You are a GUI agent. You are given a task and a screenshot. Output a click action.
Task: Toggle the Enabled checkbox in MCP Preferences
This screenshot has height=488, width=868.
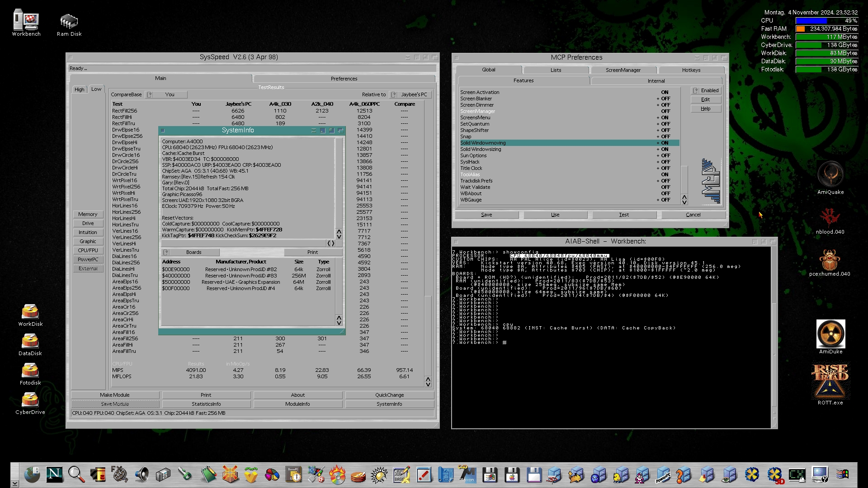[705, 90]
